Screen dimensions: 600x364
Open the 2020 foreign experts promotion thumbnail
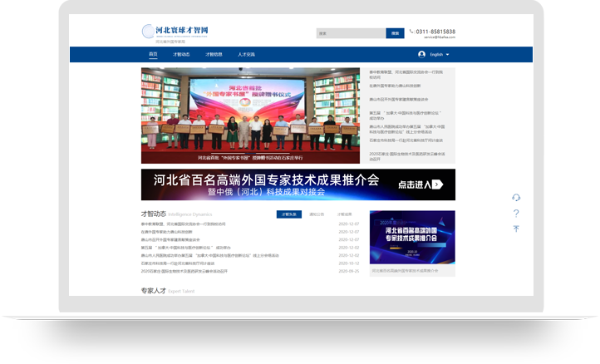click(x=412, y=238)
